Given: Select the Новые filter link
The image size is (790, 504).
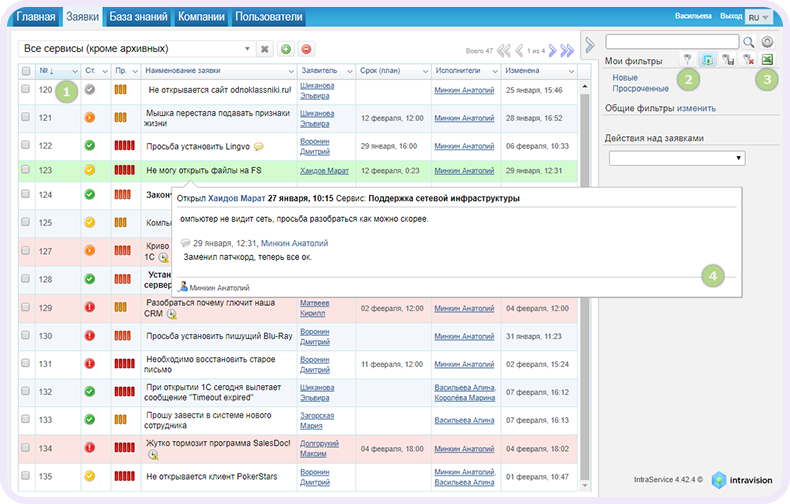Looking at the screenshot, I should pyautogui.click(x=625, y=78).
